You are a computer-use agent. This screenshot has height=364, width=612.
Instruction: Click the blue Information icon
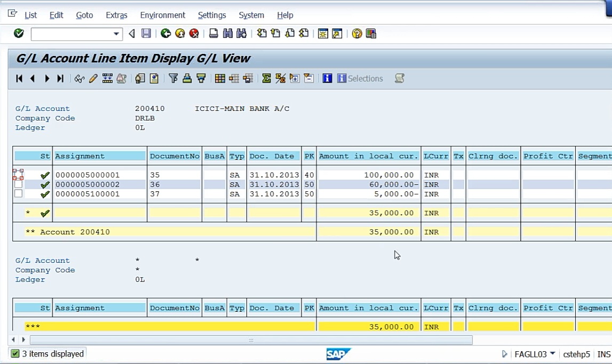pos(327,78)
